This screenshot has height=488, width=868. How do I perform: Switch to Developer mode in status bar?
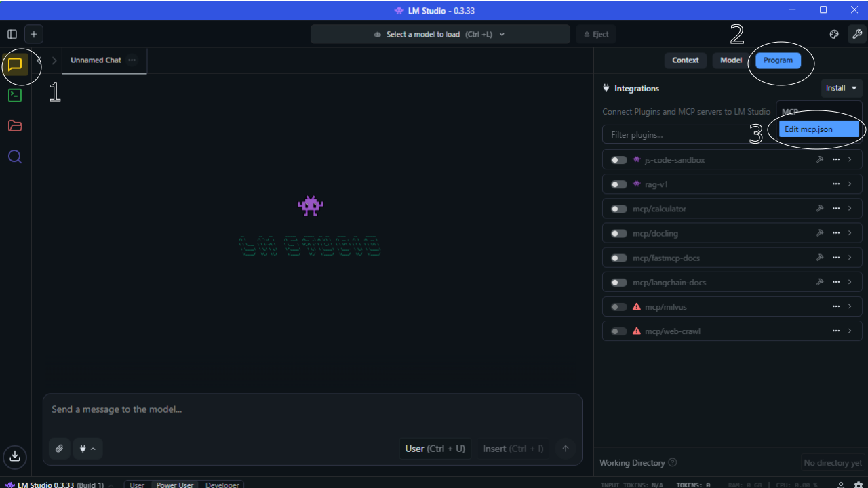click(222, 485)
